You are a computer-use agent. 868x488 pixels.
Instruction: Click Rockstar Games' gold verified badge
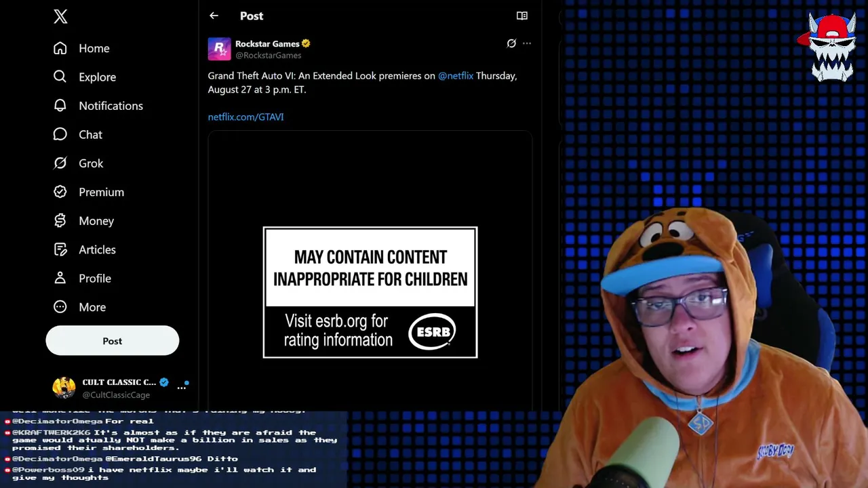tap(306, 43)
